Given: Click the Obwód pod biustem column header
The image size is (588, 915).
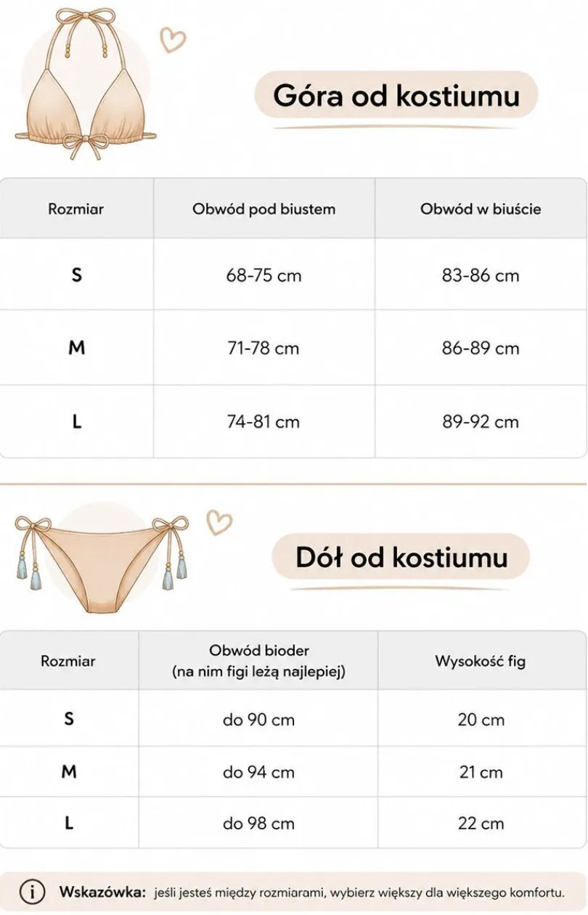Looking at the screenshot, I should 264,209.
